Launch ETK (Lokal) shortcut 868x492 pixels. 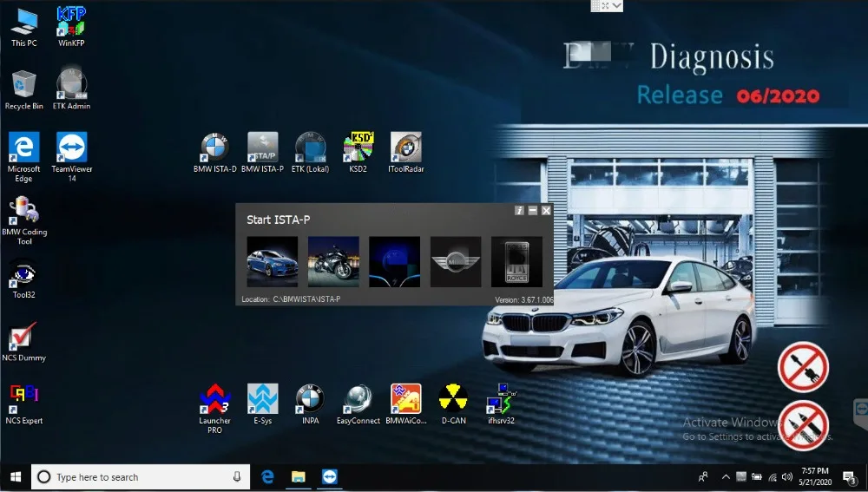pyautogui.click(x=310, y=153)
